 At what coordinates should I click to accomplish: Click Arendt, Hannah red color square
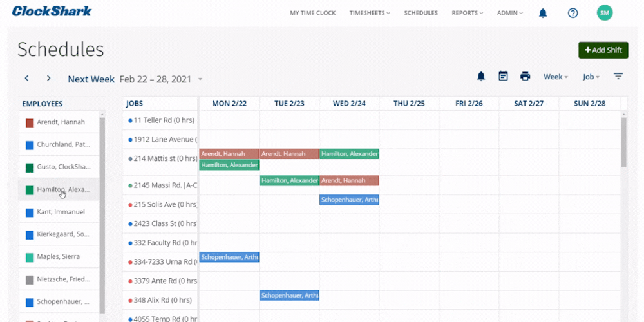(x=30, y=123)
